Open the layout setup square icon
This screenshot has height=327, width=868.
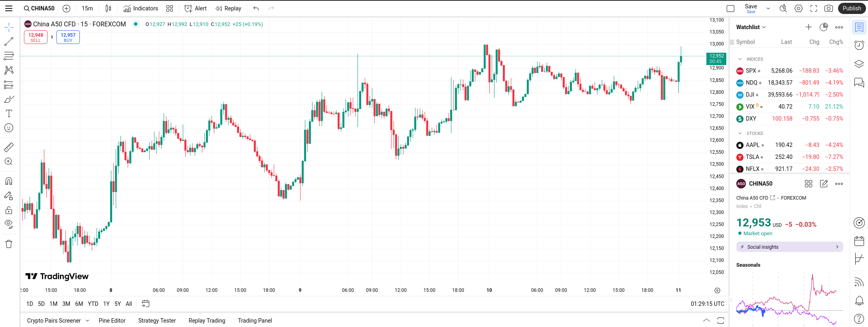[731, 8]
